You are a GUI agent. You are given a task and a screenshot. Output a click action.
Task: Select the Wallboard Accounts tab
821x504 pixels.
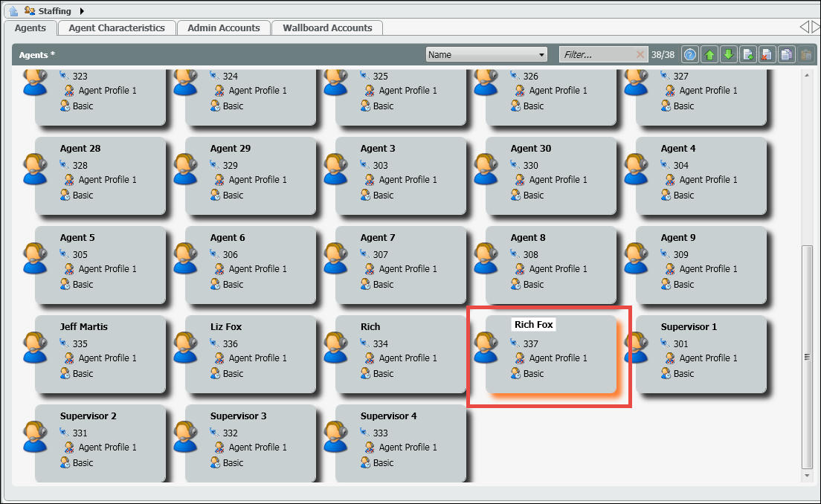pyautogui.click(x=327, y=28)
